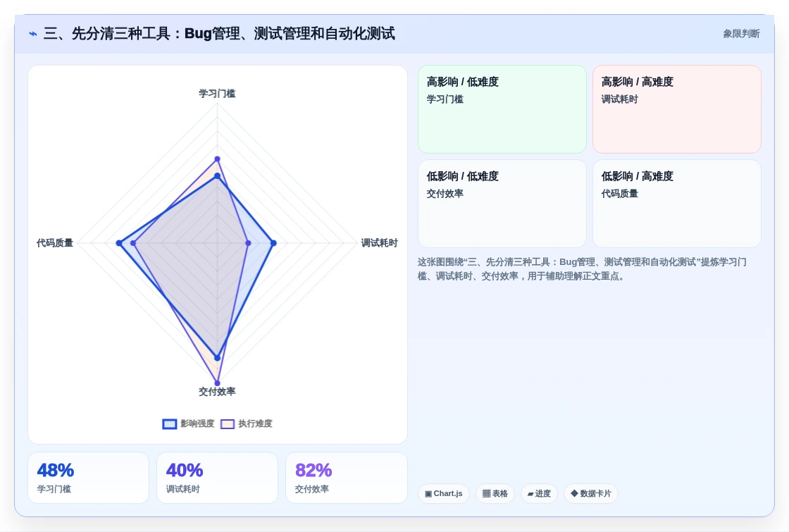Click the 交付效率 radar axis label
Image resolution: width=789 pixels, height=532 pixels.
click(x=217, y=392)
